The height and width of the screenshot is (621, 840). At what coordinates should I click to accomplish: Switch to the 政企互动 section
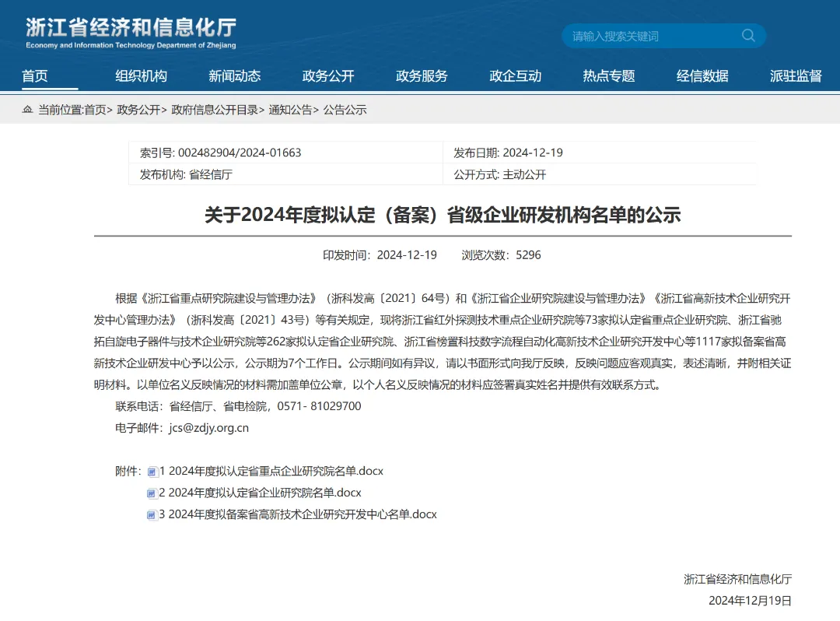click(x=516, y=76)
